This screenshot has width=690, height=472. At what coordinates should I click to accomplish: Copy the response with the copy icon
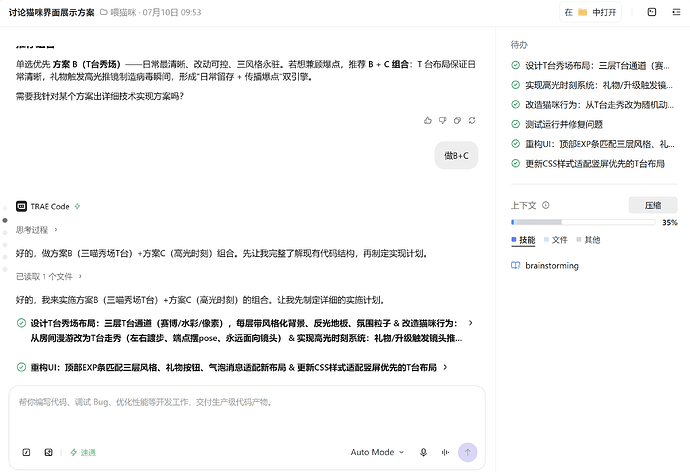coord(457,121)
